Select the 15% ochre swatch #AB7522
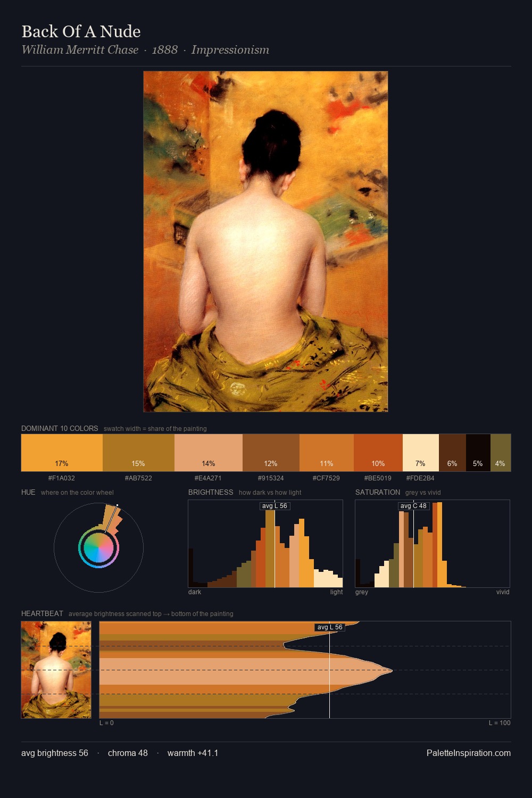Viewport: 532px width, 798px height. coord(138,453)
